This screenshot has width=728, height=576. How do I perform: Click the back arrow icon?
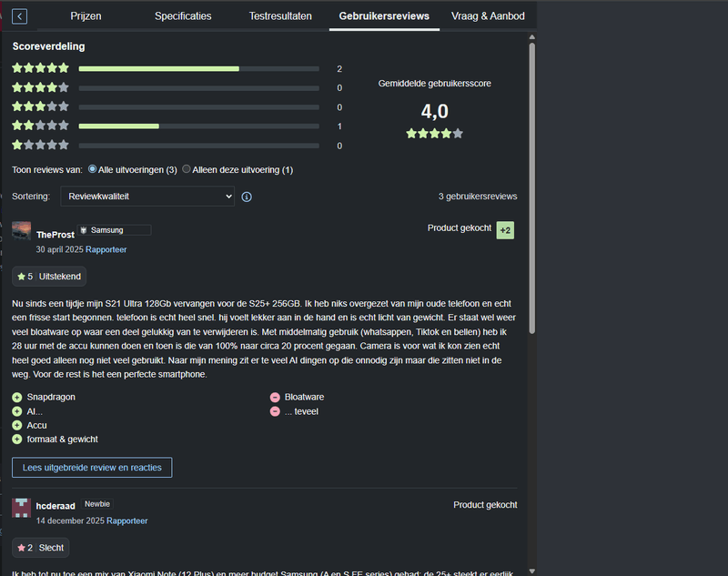coord(19,16)
